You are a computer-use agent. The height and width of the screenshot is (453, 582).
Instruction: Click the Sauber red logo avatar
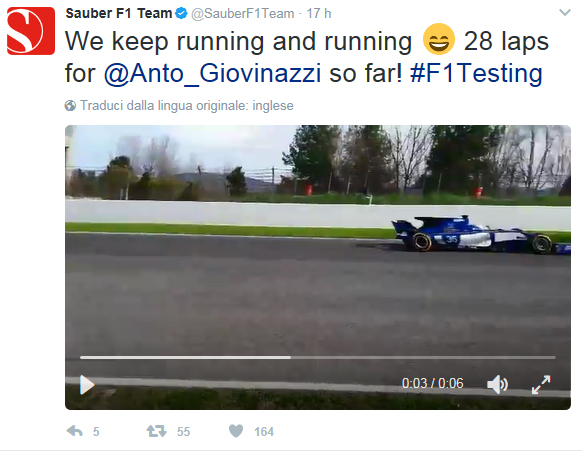(31, 31)
